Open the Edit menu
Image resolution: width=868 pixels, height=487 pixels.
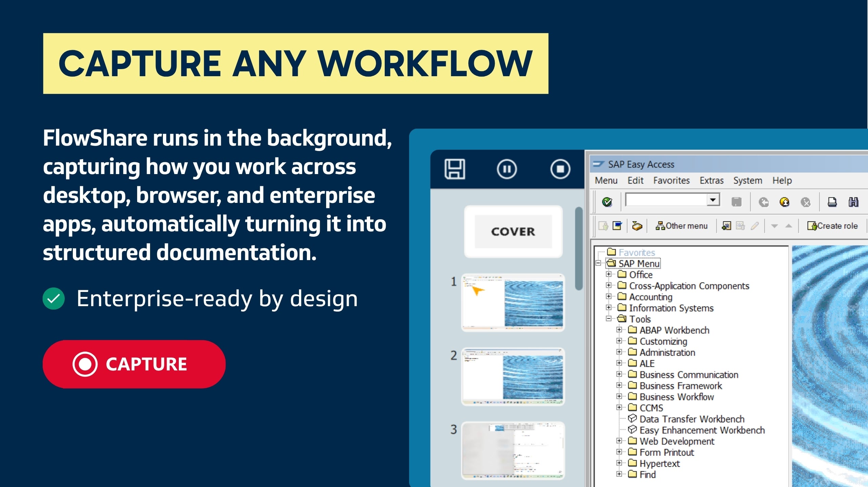click(x=635, y=181)
